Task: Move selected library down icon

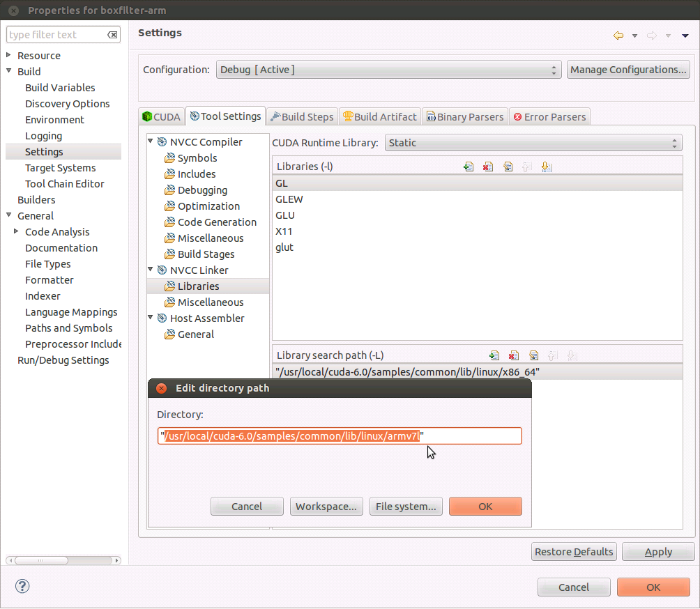Action: point(547,167)
